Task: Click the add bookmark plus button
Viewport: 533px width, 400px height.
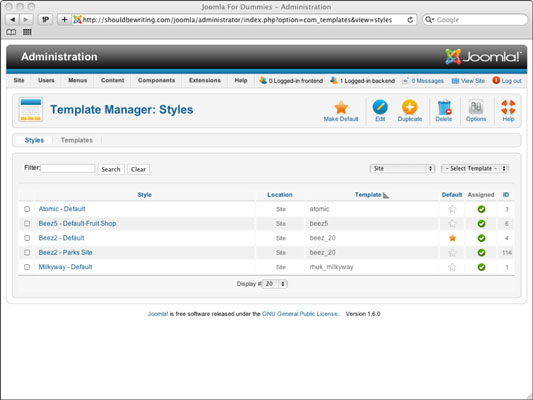Action: [64, 19]
